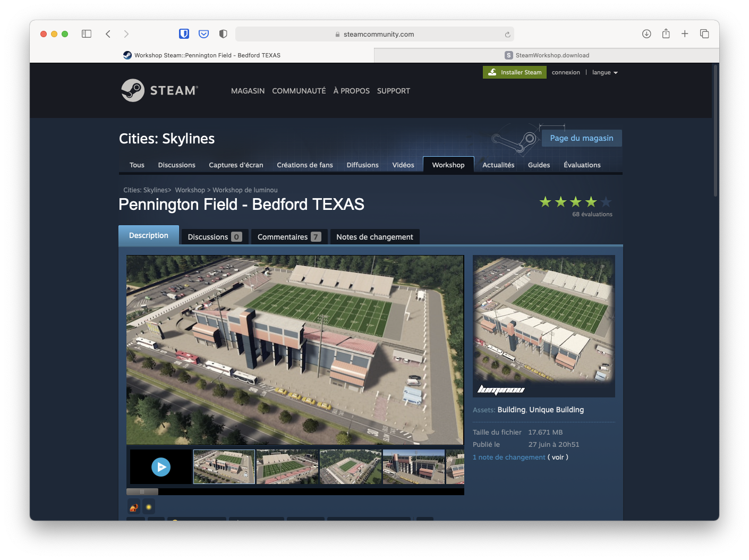749x560 pixels.
Task: Click the Building asset tag
Action: click(x=512, y=410)
